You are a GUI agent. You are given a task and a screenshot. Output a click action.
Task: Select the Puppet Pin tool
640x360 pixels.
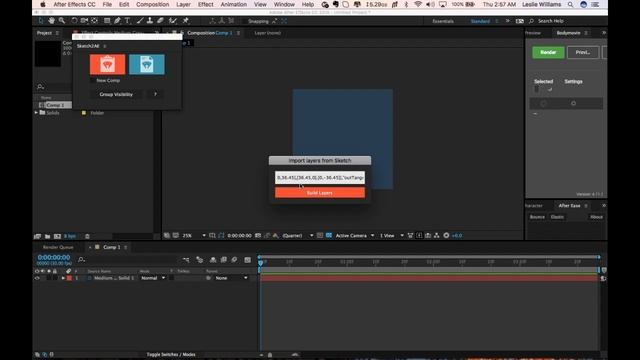point(186,21)
